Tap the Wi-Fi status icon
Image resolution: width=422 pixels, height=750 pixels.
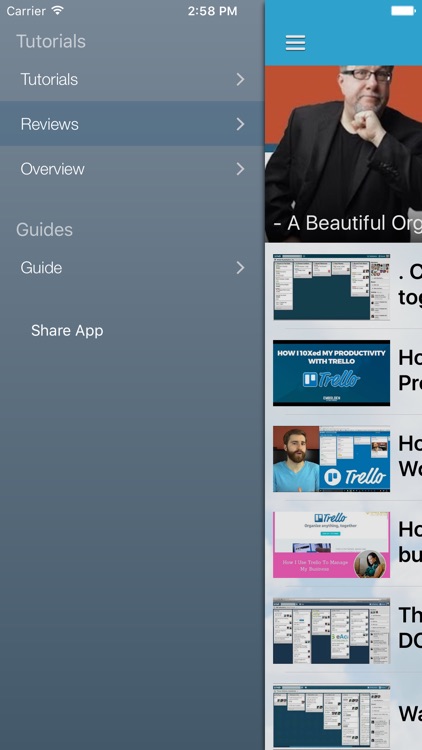(x=57, y=11)
